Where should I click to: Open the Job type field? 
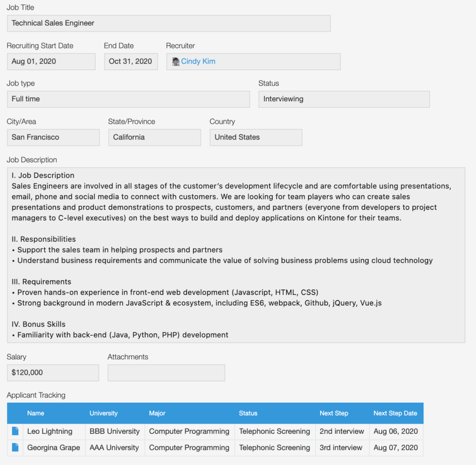click(128, 99)
